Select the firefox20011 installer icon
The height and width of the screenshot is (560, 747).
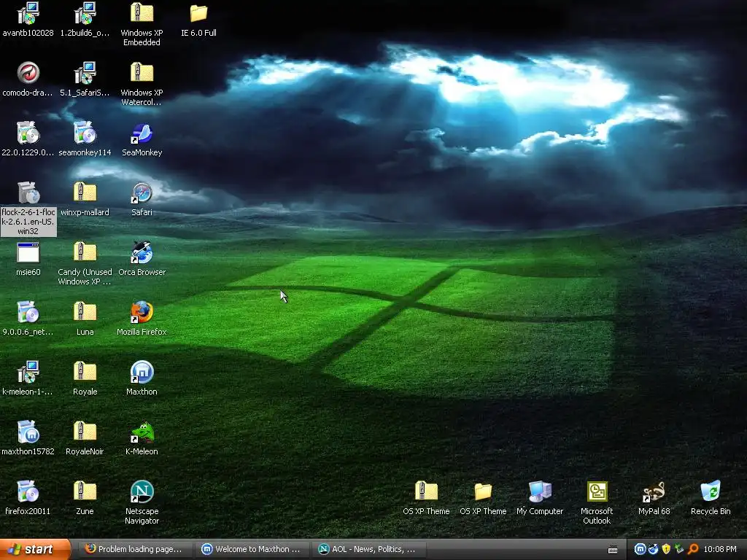point(28,491)
